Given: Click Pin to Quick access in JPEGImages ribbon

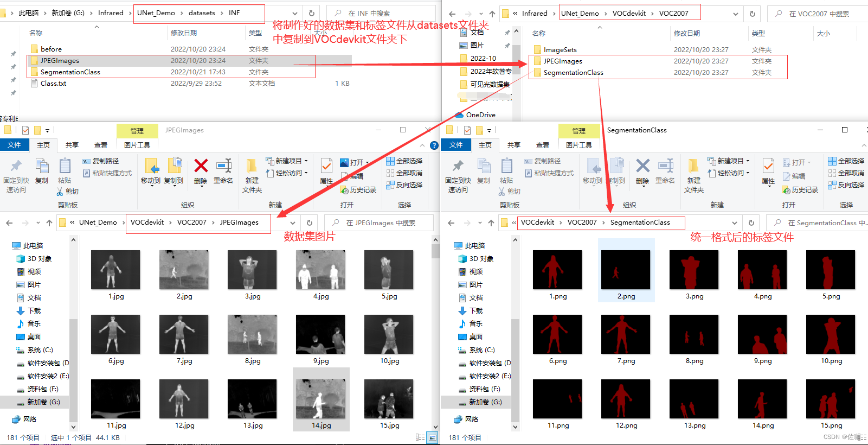Looking at the screenshot, I should pyautogui.click(x=16, y=176).
